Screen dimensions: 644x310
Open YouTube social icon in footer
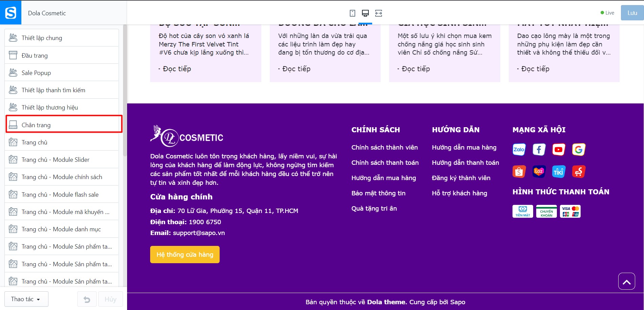[559, 150]
